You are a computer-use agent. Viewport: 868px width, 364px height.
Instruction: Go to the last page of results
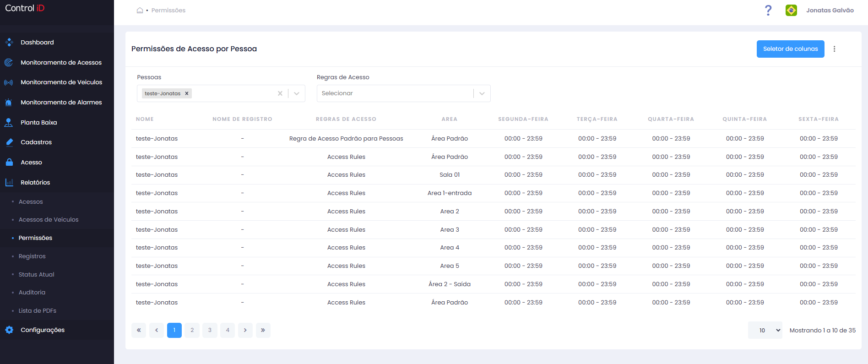point(263,330)
